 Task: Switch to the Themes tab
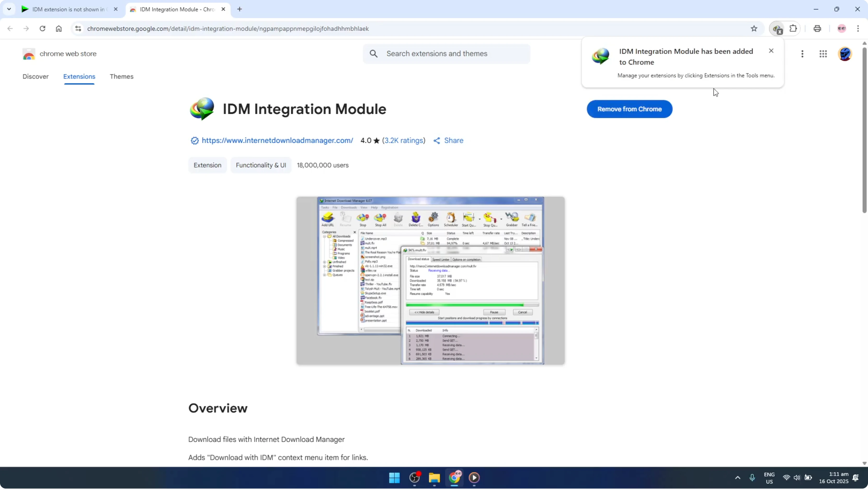tap(122, 76)
